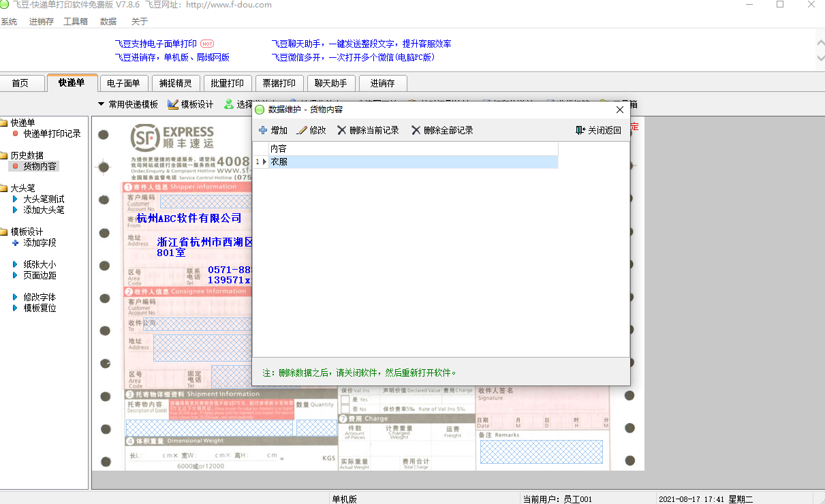Screen dimensions: 825x504
Task: Click the 模板设计 ruler-pencil toolbar icon
Action: coord(173,104)
